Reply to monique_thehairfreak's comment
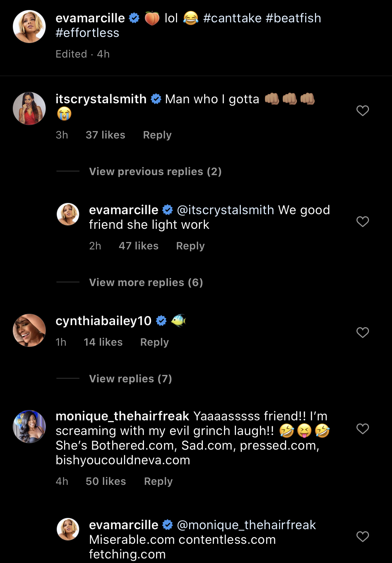 click(x=158, y=481)
